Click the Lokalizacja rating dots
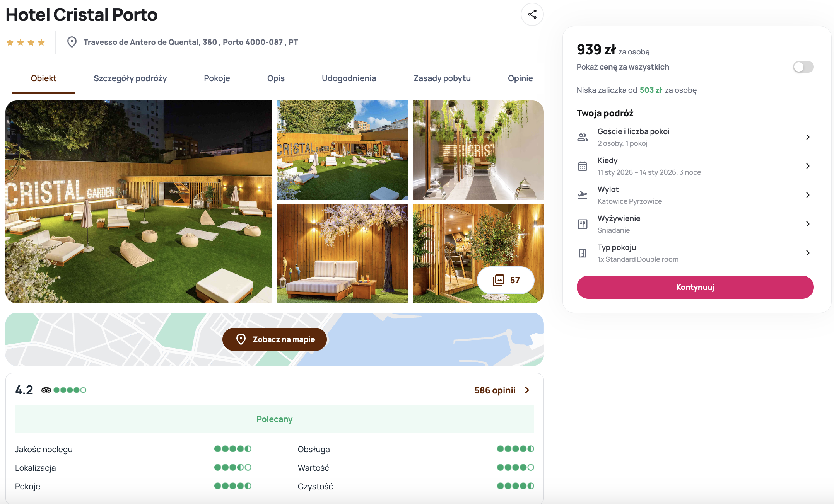The image size is (834, 504). point(233,467)
